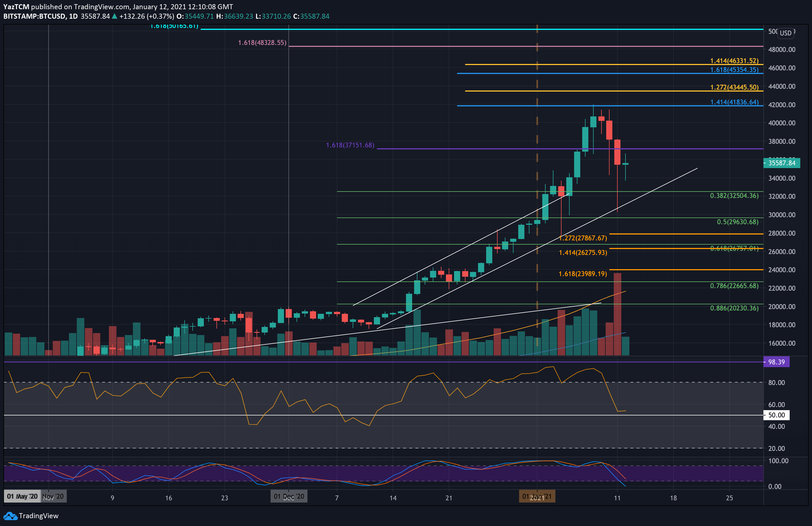Click the 11 date tick on time axis
The height and width of the screenshot is (526, 812).
click(617, 498)
